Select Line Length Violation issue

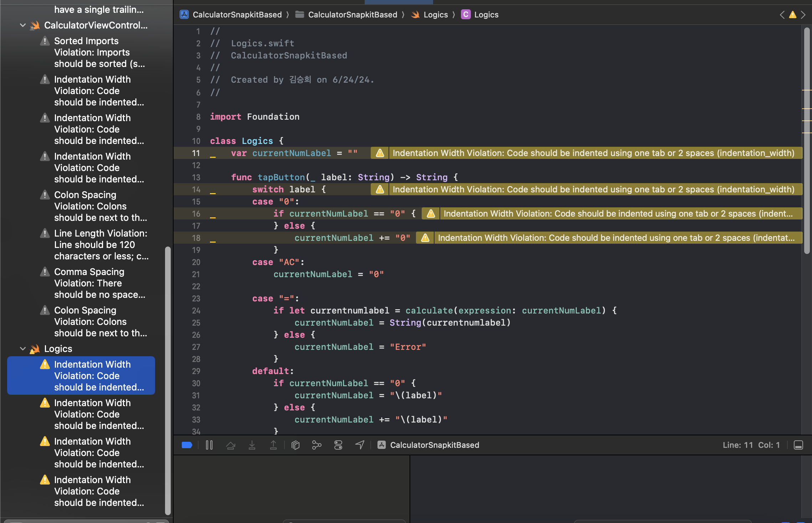pos(101,245)
